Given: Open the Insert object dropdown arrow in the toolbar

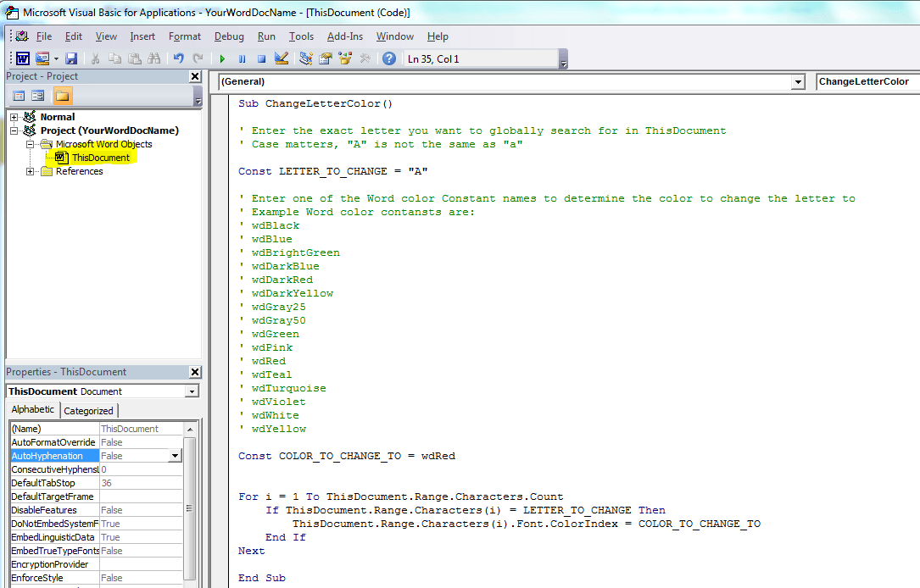Looking at the screenshot, I should point(56,58).
